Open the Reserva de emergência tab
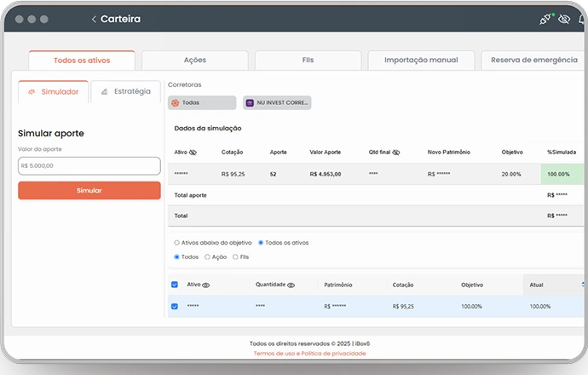The height and width of the screenshot is (375, 588). click(534, 60)
